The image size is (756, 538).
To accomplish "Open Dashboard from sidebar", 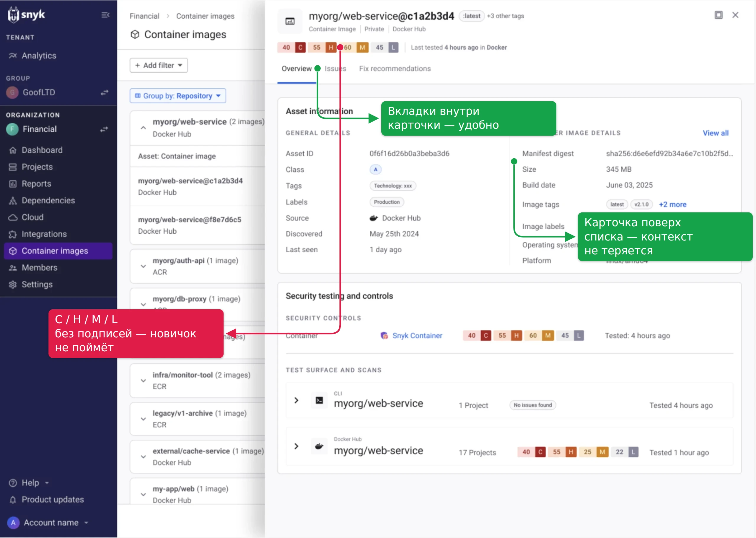I will [35, 150].
